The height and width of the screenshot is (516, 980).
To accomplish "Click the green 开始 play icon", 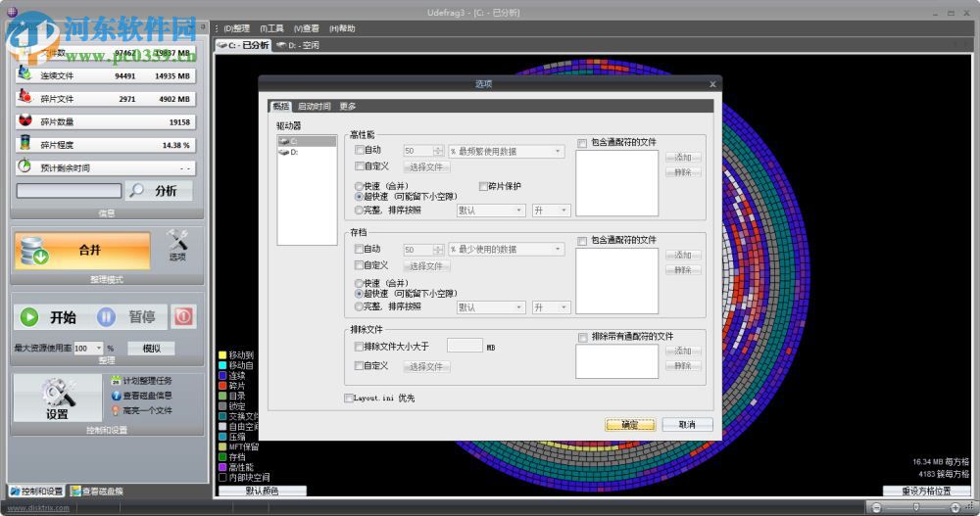I will click(x=29, y=316).
